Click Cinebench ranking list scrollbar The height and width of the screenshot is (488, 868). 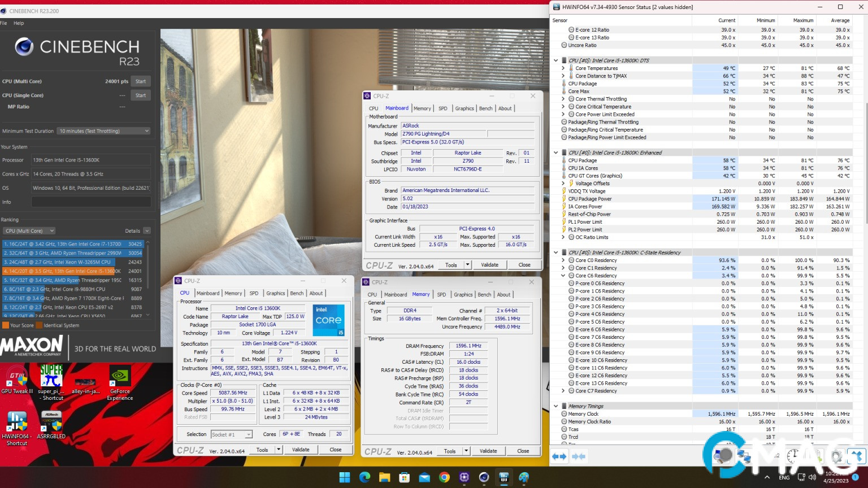coord(148,277)
